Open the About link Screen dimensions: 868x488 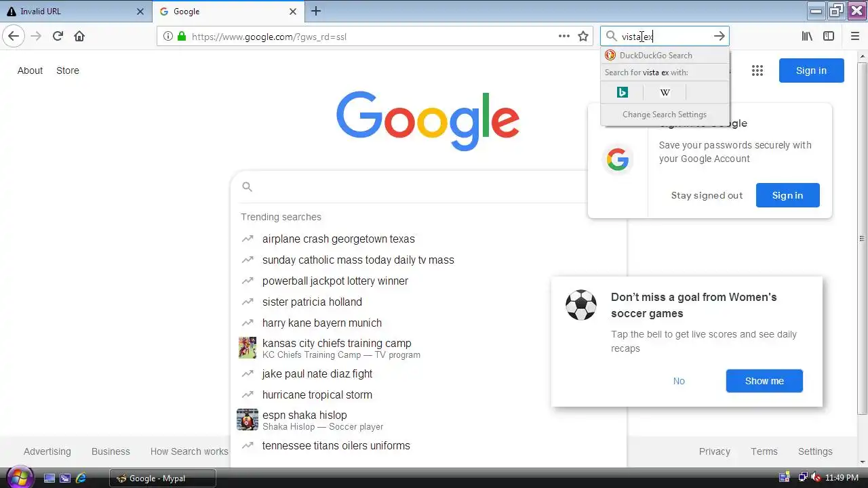pos(30,70)
